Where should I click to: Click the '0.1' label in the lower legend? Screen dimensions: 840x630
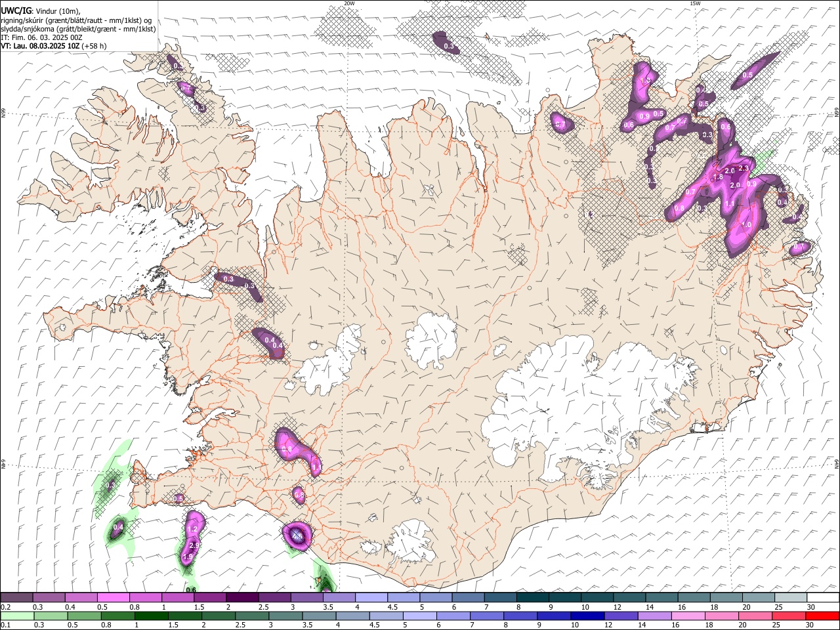coord(6,625)
